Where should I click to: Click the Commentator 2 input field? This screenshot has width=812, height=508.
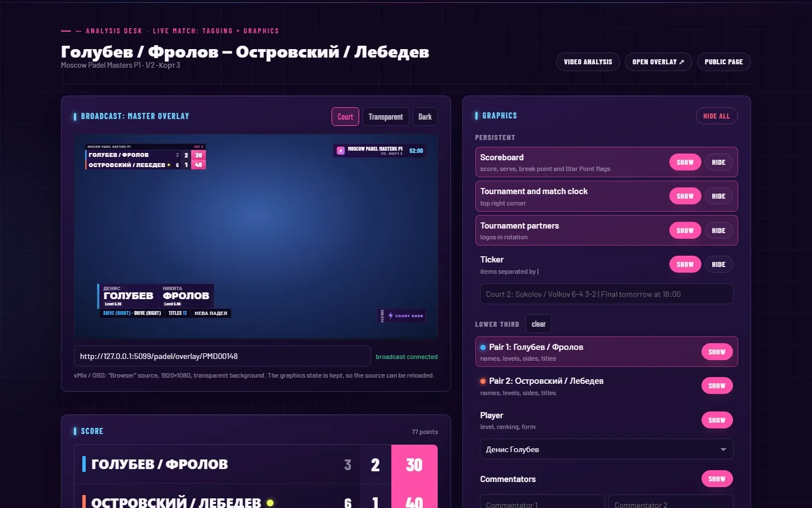[x=670, y=502]
